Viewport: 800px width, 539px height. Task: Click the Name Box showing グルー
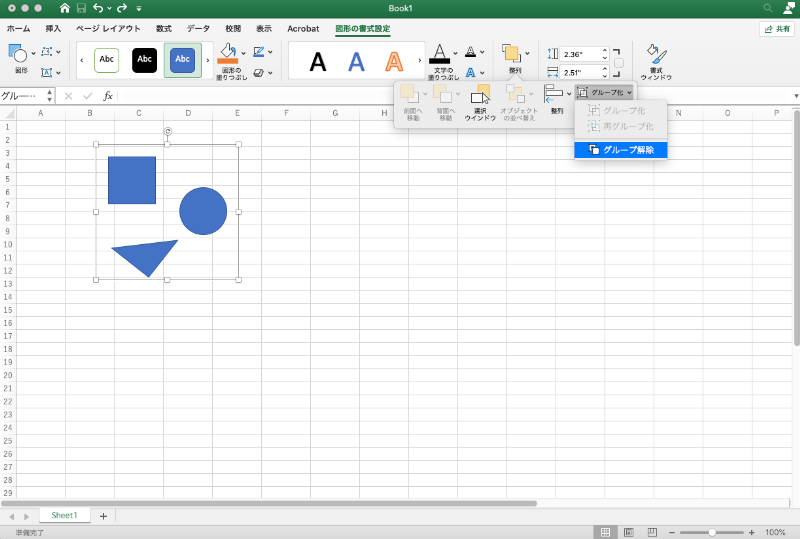(x=23, y=95)
